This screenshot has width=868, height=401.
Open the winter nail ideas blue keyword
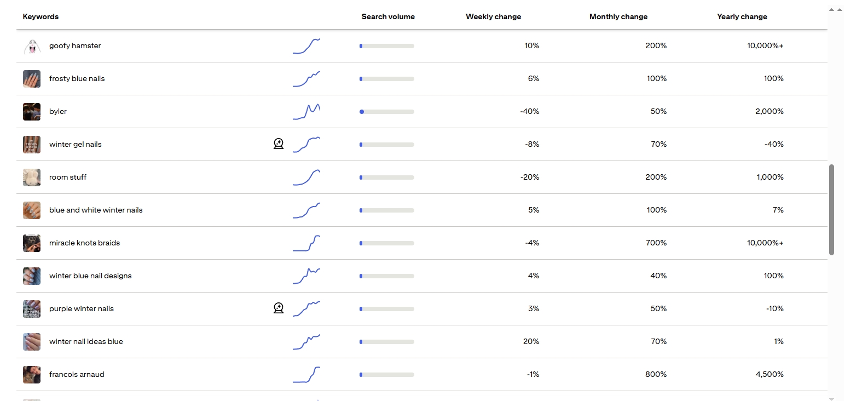(86, 341)
